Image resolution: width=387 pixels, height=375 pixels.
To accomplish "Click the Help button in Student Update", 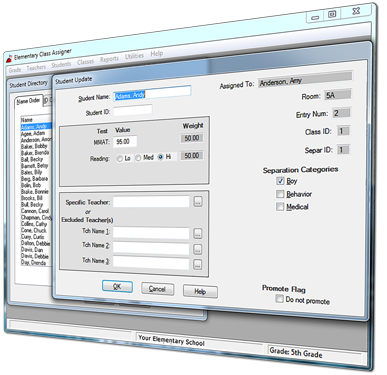I will (x=200, y=291).
